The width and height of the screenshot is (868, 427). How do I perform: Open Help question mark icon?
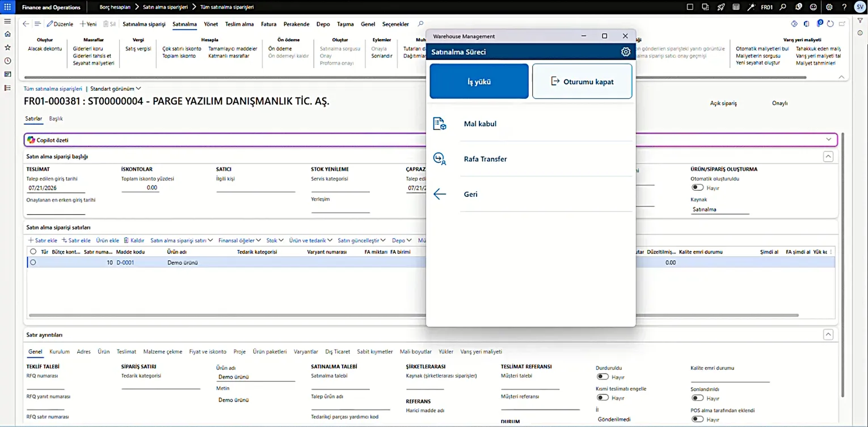845,7
